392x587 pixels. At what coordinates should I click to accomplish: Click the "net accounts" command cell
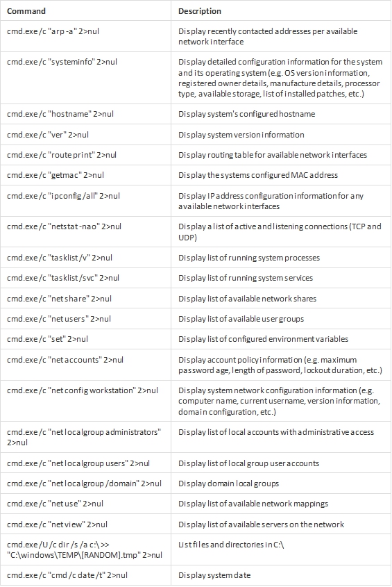pos(85,365)
